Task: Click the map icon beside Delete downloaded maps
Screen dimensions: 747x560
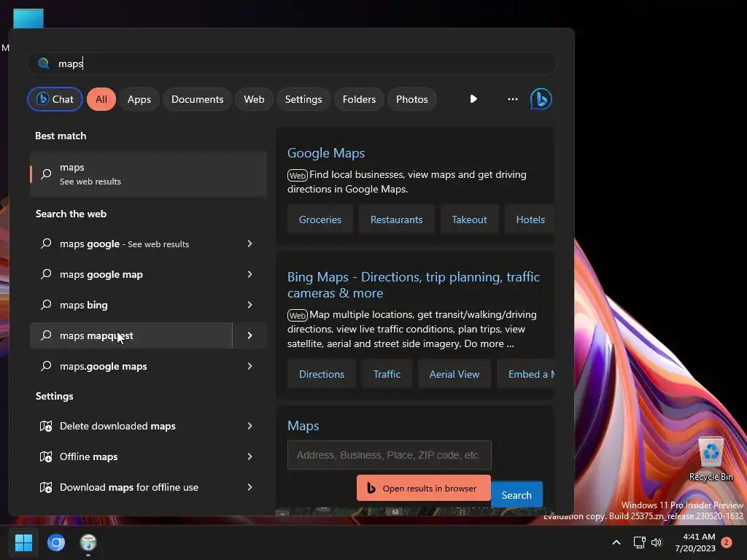Action: click(x=46, y=426)
